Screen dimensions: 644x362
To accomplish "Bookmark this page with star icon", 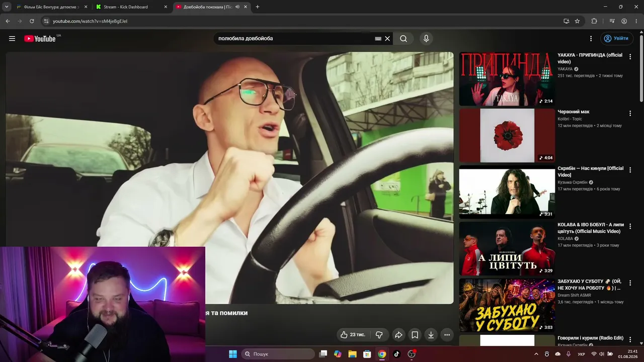I will (x=577, y=21).
